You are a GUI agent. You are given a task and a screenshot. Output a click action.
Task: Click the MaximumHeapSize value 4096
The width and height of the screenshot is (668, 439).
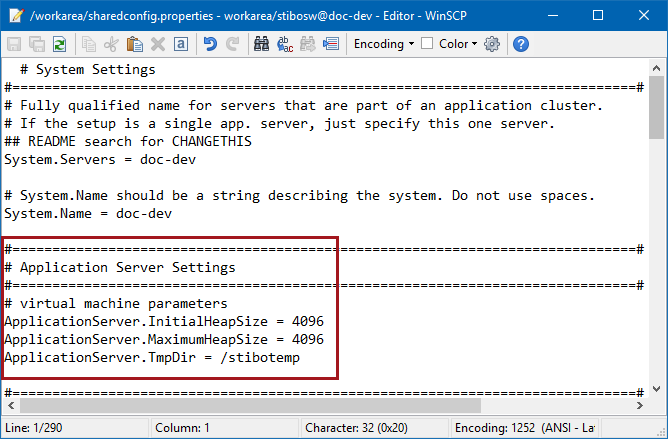[x=308, y=340]
